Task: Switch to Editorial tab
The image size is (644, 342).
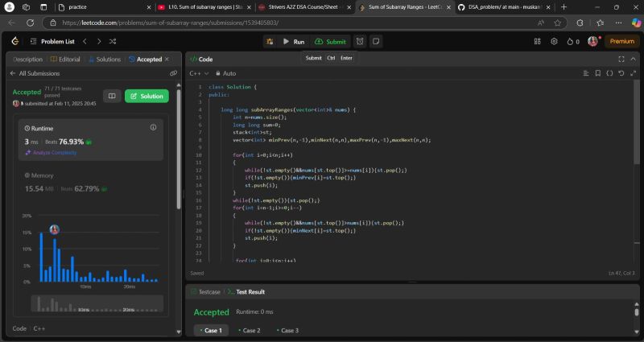Action: [65, 59]
